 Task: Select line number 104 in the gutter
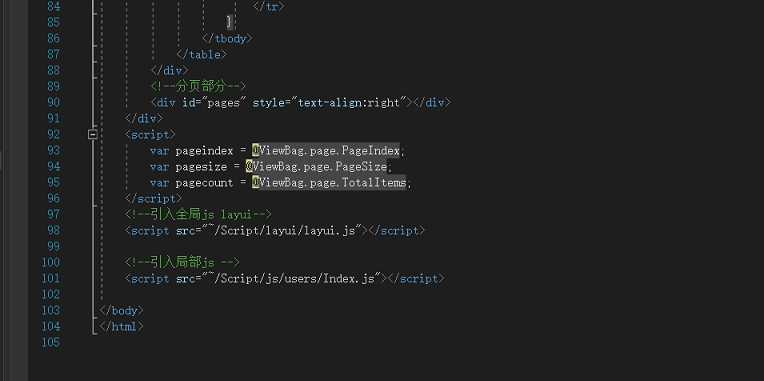[51, 326]
